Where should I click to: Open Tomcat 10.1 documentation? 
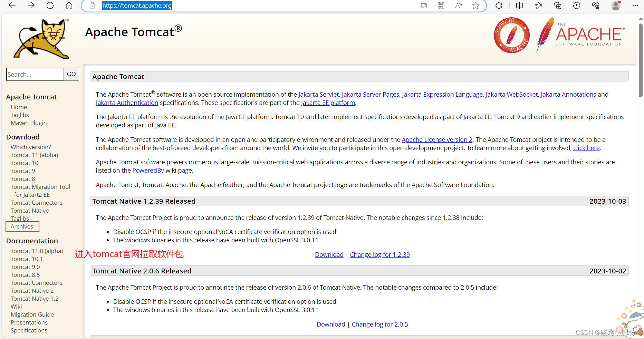[x=27, y=259]
